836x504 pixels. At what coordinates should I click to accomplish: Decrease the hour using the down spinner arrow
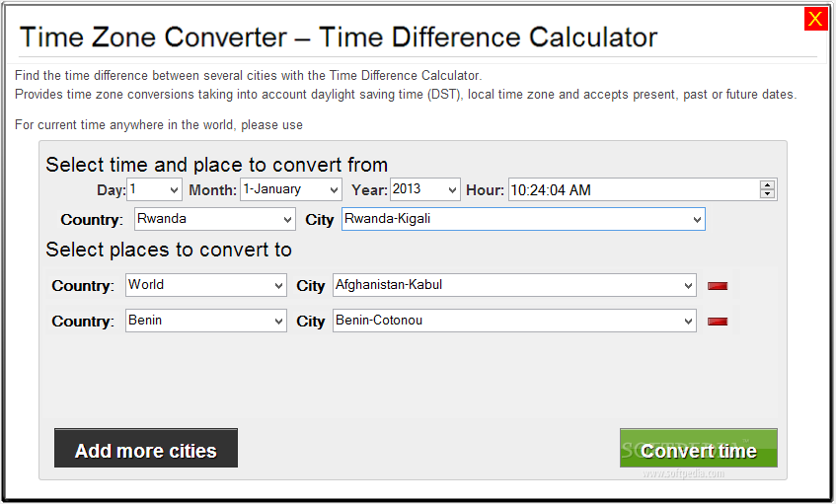(767, 194)
